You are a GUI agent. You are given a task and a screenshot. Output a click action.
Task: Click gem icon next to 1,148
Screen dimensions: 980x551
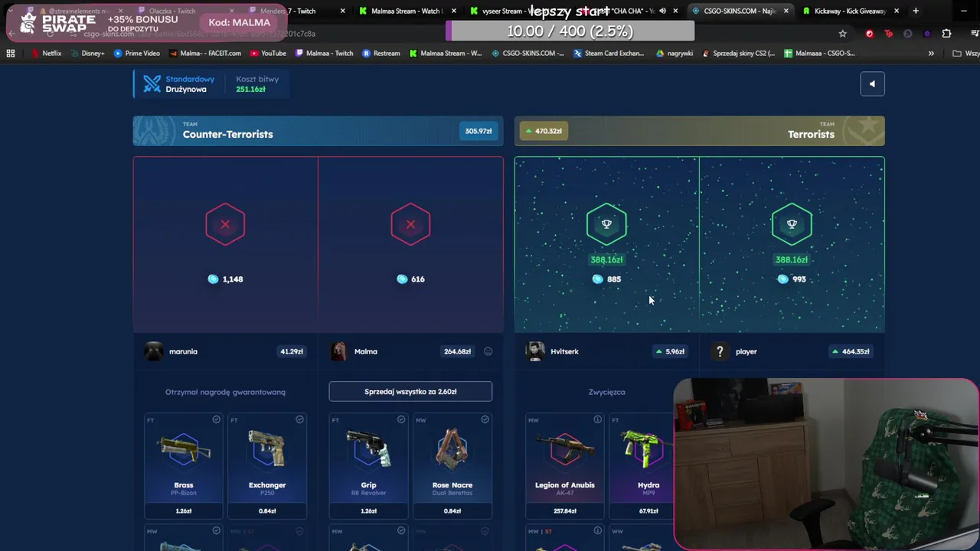point(213,279)
